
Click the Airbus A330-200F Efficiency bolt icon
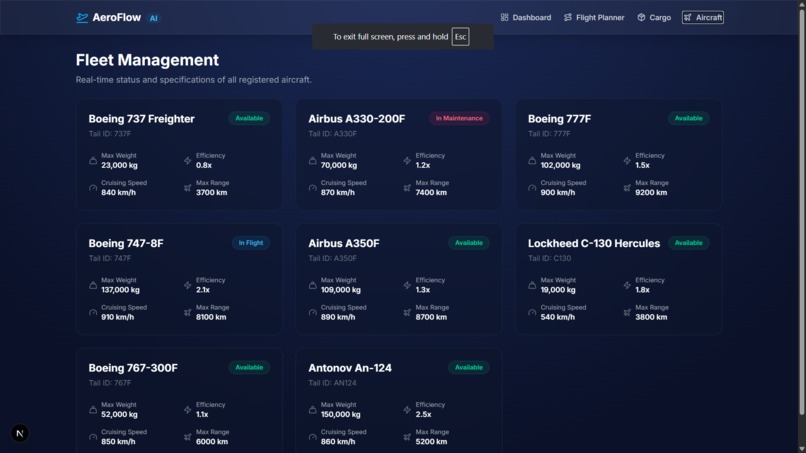pyautogui.click(x=407, y=160)
